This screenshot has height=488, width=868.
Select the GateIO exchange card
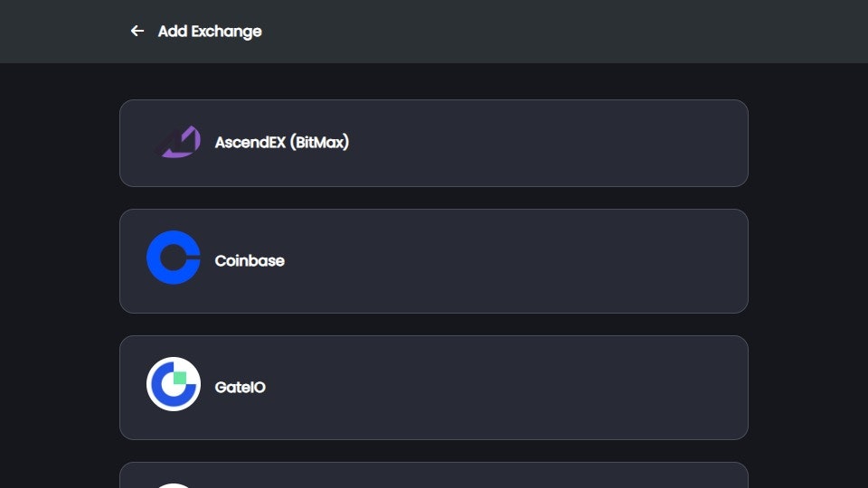coord(434,388)
